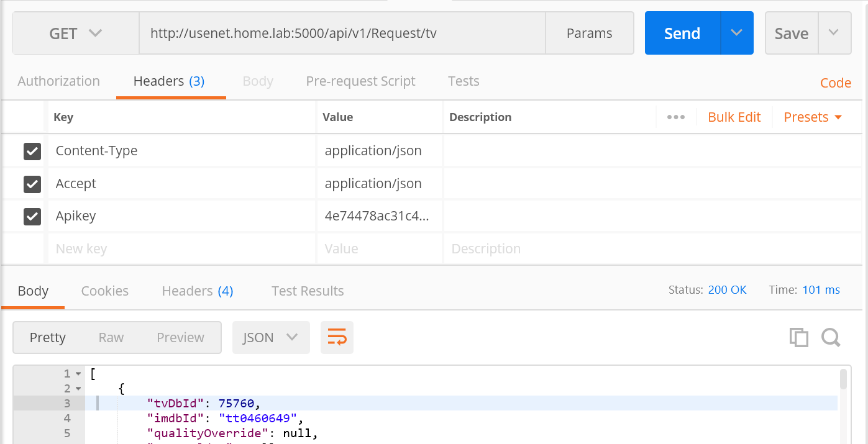The image size is (868, 444).
Task: Switch to the Authorization tab
Action: [x=58, y=81]
